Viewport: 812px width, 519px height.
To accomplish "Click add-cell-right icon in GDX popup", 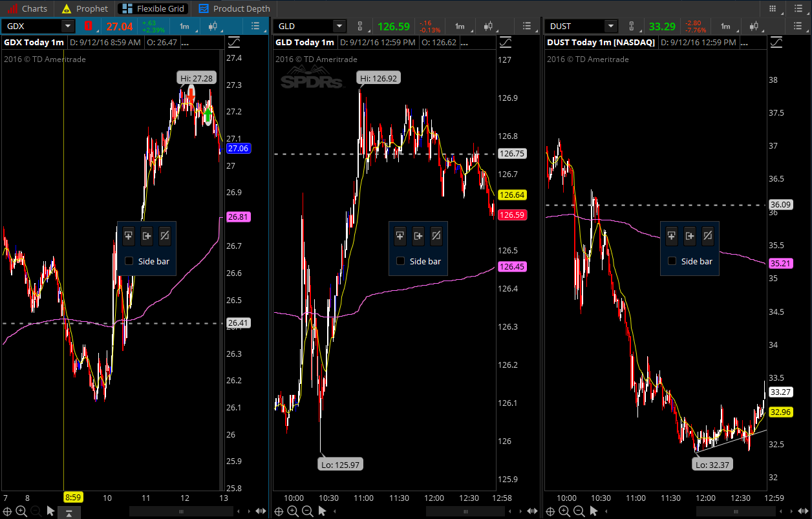I will (147, 236).
